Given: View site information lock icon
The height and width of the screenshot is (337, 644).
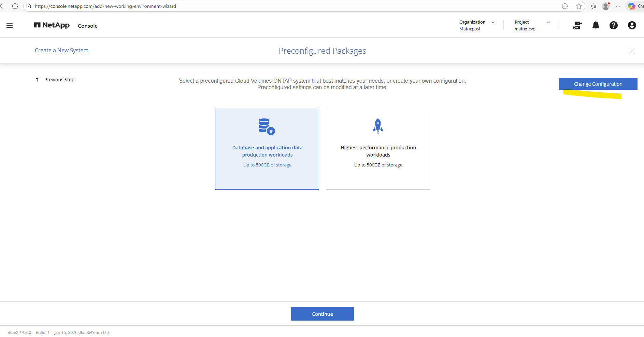Looking at the screenshot, I should pos(29,6).
